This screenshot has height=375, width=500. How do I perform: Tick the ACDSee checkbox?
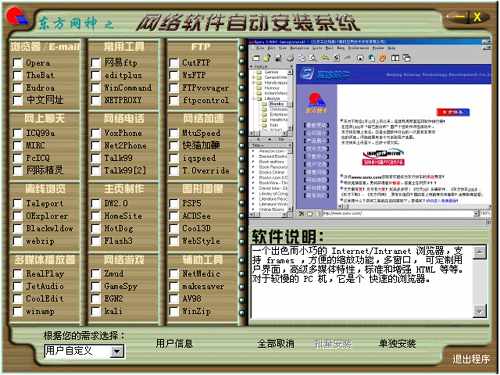point(174,216)
